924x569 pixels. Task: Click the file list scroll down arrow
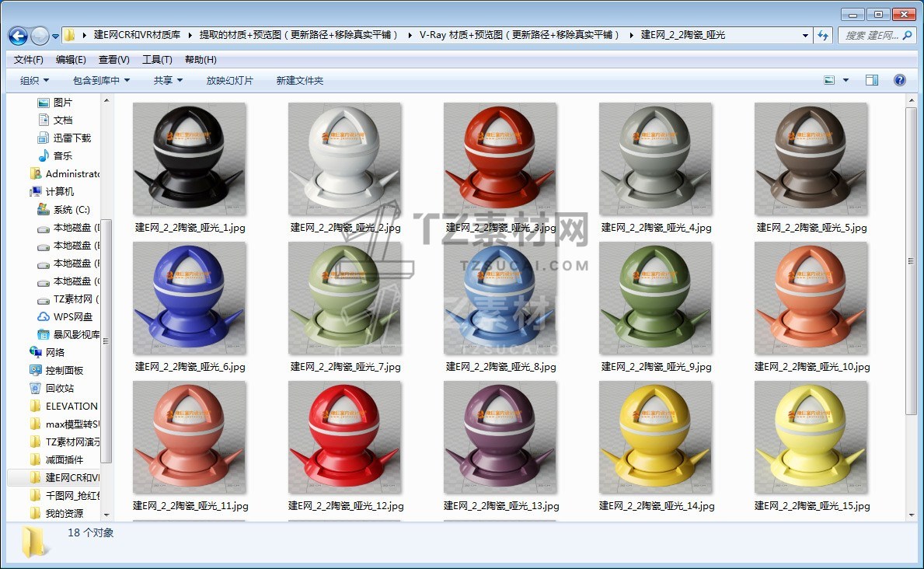911,515
